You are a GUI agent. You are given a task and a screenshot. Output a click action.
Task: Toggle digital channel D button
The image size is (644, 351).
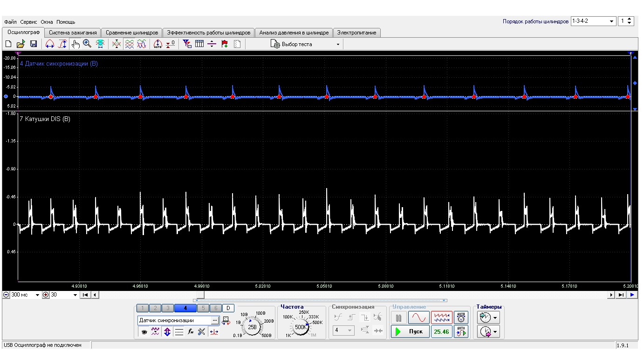point(228,308)
